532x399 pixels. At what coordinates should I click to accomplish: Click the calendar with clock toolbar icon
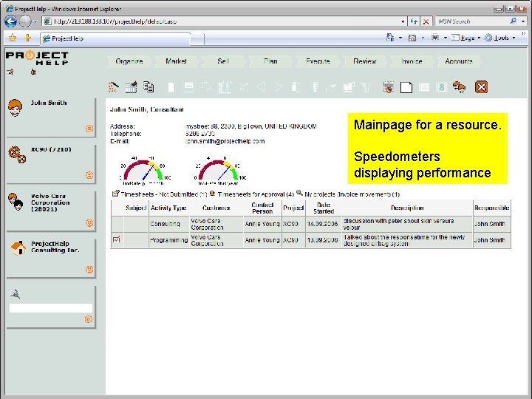click(x=389, y=87)
